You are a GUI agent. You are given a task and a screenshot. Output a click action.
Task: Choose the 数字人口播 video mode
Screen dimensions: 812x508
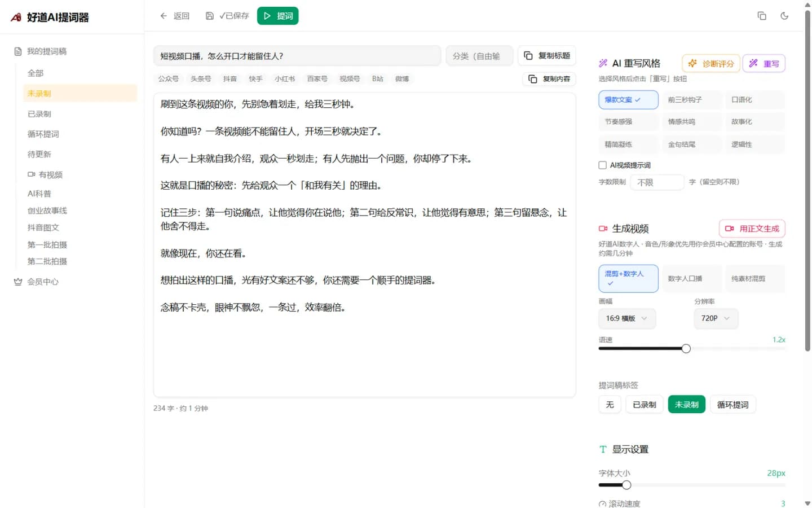tap(692, 278)
